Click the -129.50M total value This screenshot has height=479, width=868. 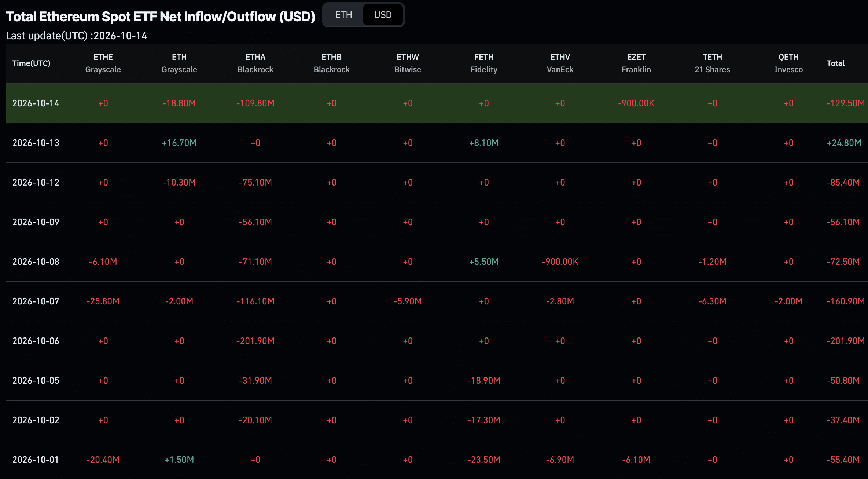(846, 103)
